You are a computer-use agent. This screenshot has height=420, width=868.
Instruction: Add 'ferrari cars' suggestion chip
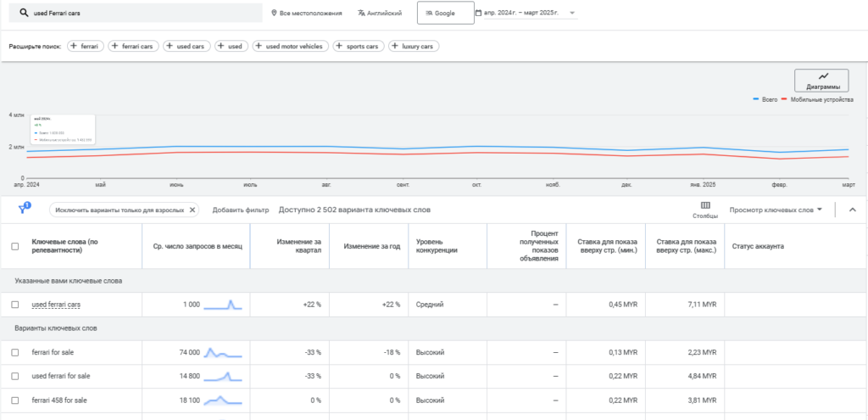click(x=133, y=47)
